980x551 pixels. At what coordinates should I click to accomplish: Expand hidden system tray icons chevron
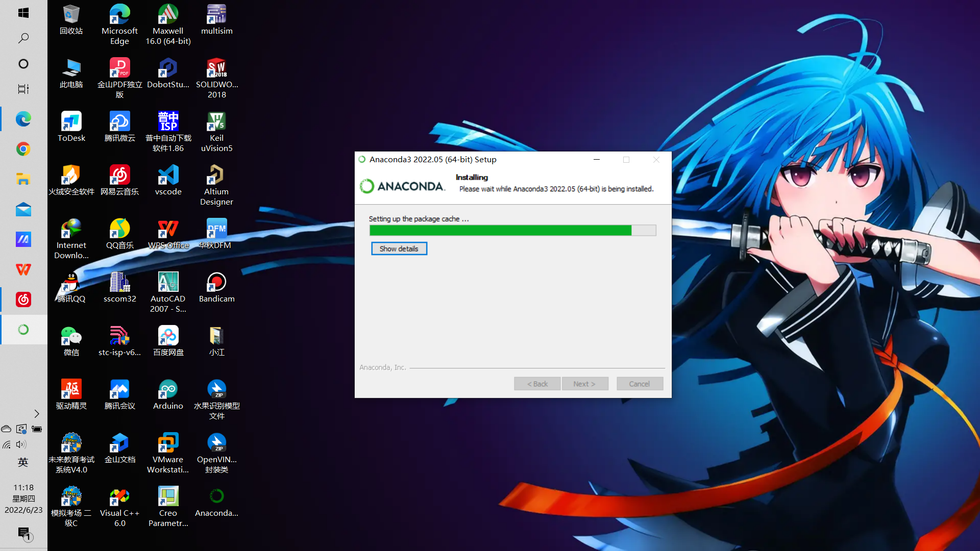37,414
